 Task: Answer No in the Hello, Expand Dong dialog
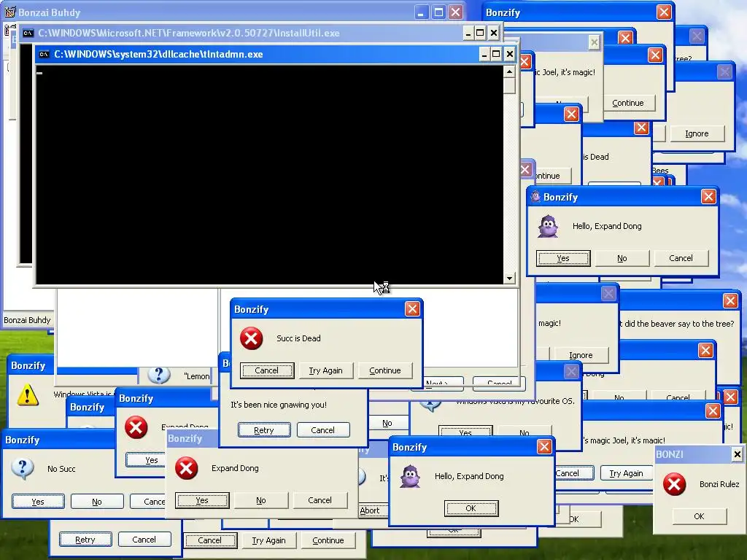coord(622,258)
